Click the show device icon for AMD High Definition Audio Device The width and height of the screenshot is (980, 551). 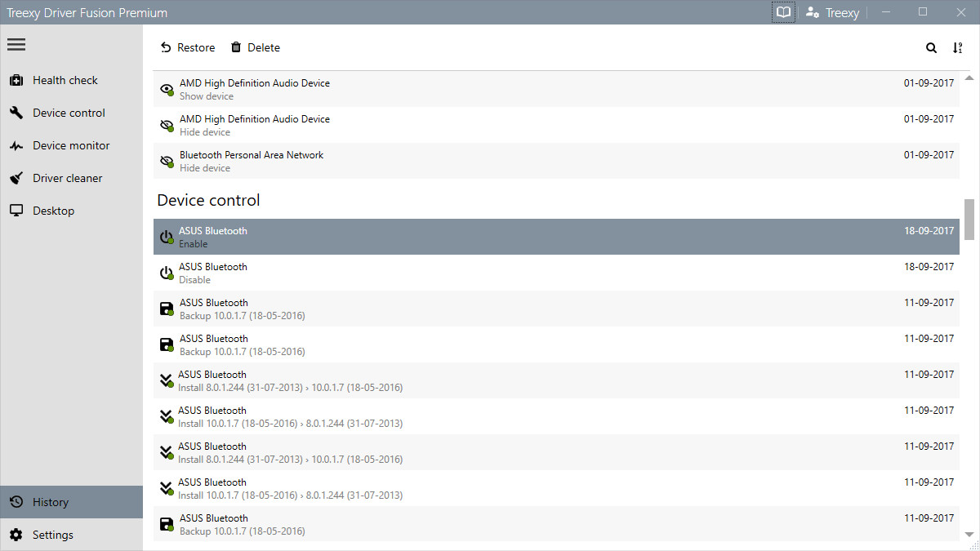(167, 89)
